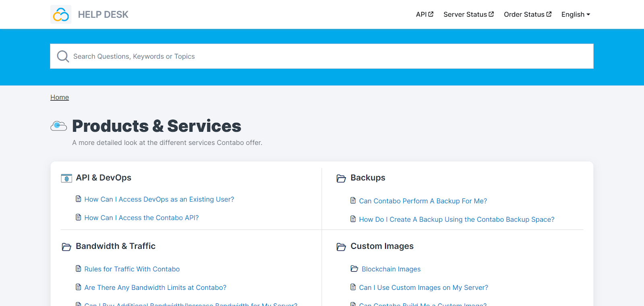Click the cloud icon beside Products & Services
644x306 pixels.
[x=59, y=126]
